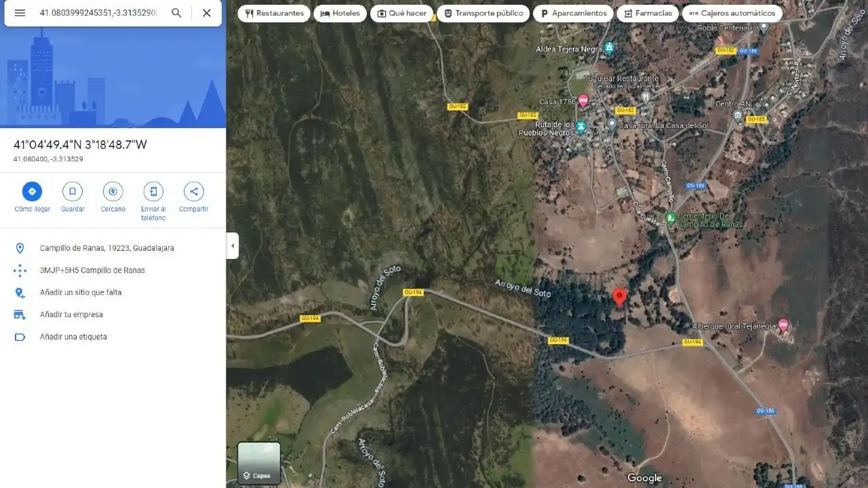
Task: Click the Cercano nearby icon
Action: click(113, 192)
